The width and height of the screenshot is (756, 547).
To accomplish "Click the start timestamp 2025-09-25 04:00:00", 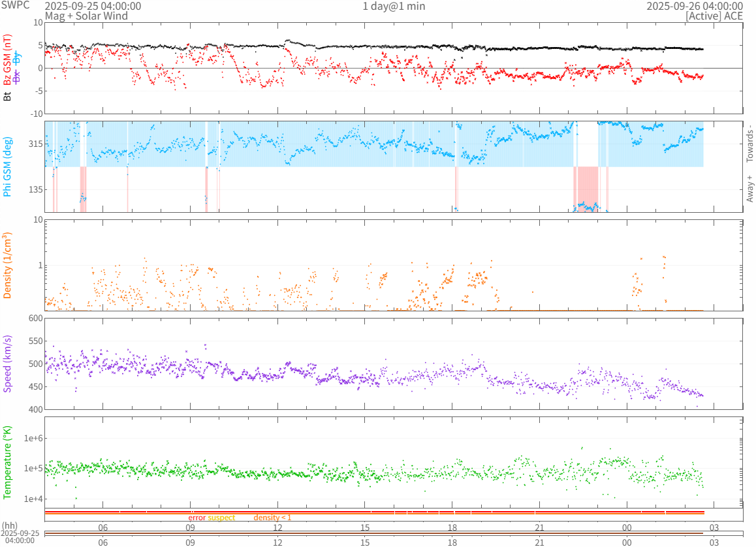I will coord(93,6).
